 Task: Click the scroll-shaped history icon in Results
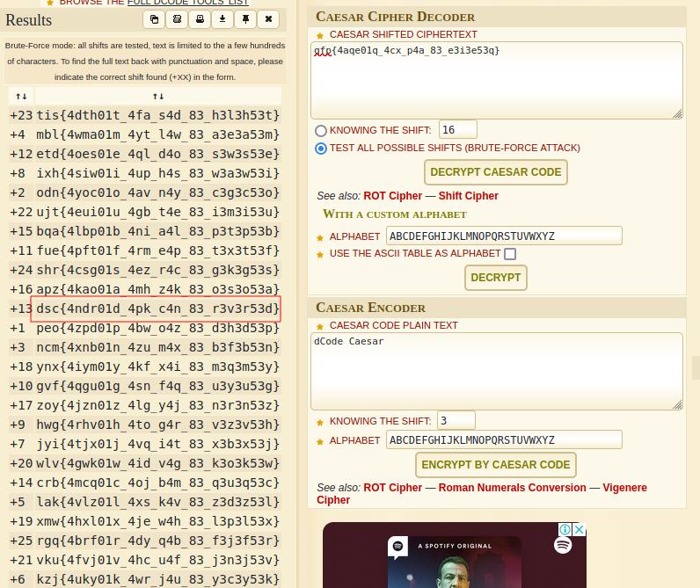(x=178, y=19)
